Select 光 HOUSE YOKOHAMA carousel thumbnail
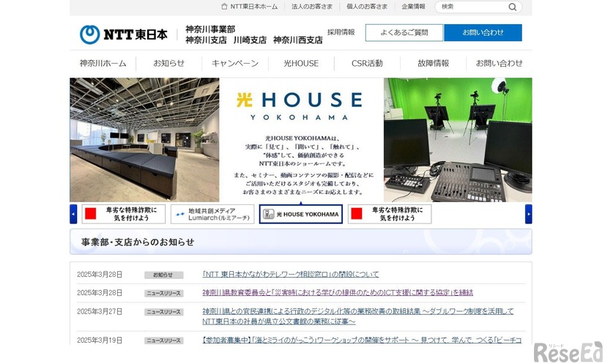Image resolution: width=605 pixels, height=364 pixels. pos(301,214)
